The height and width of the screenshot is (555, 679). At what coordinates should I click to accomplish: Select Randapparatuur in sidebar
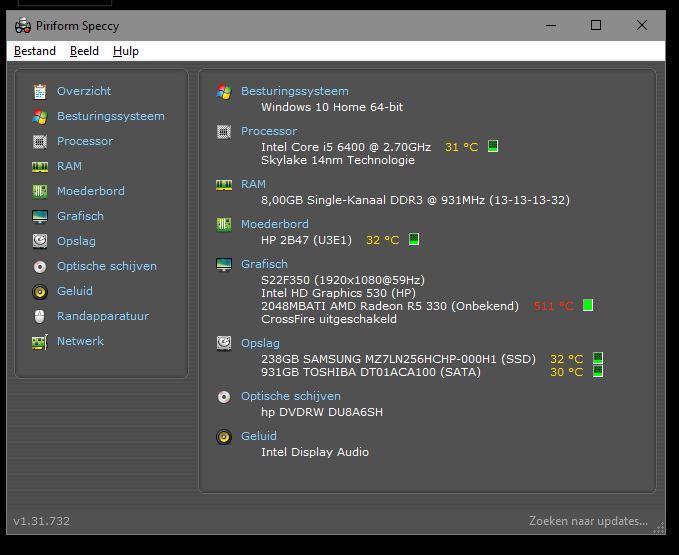pos(103,316)
